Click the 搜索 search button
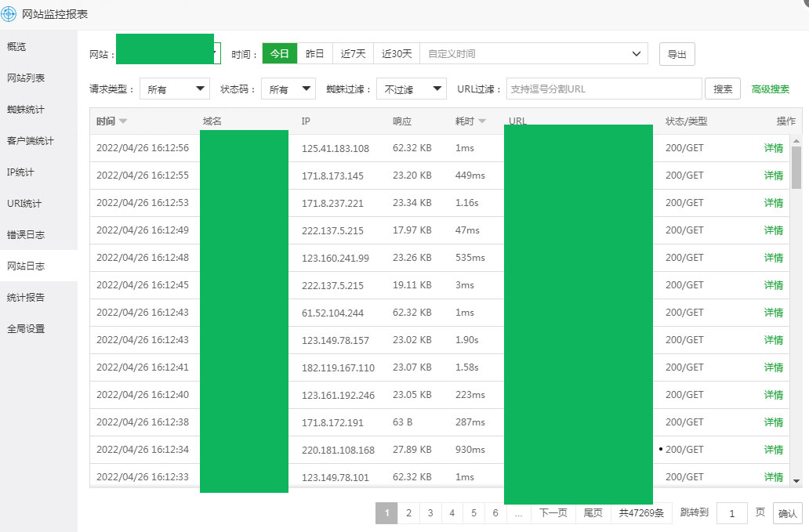The width and height of the screenshot is (809, 532). tap(723, 89)
